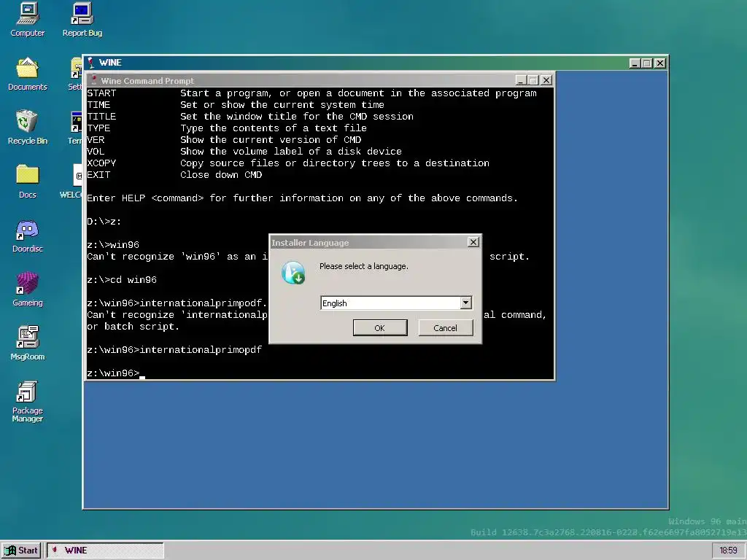
Task: Launch the Doordisc shortcut
Action: point(27,236)
